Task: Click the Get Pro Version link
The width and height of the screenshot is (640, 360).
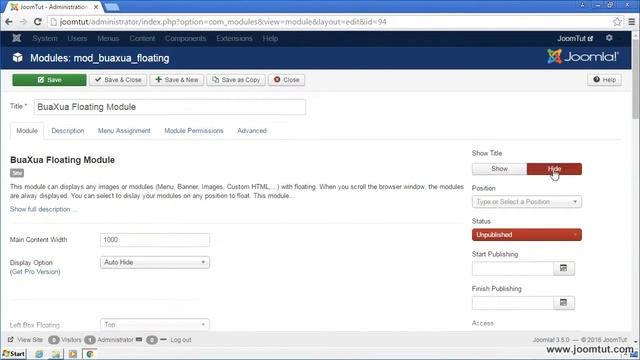Action: pos(35,271)
